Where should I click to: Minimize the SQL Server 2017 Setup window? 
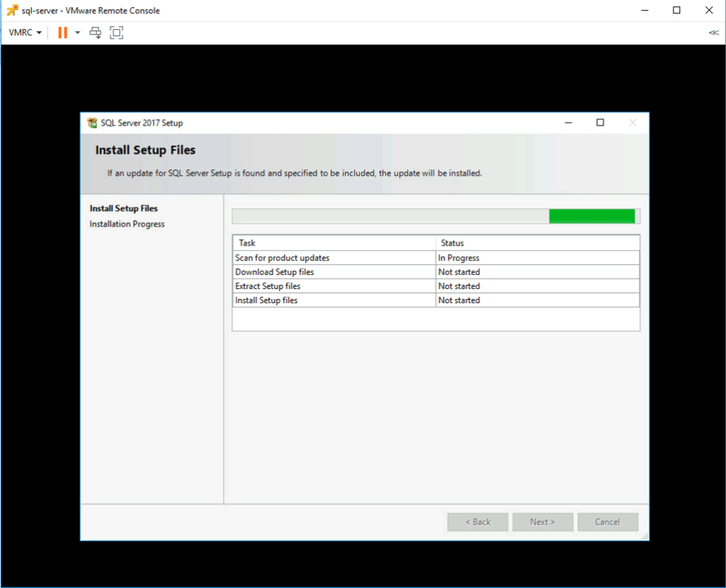[569, 123]
